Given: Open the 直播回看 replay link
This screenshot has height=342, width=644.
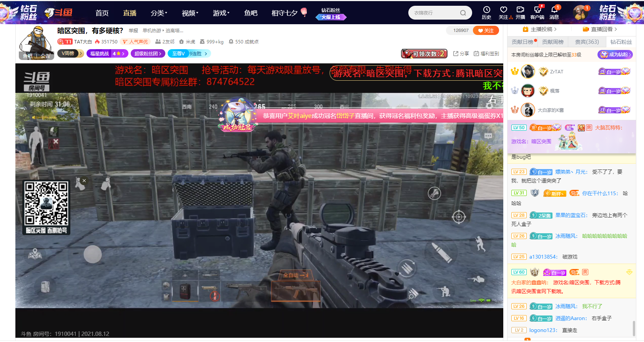Looking at the screenshot, I should pos(600,30).
